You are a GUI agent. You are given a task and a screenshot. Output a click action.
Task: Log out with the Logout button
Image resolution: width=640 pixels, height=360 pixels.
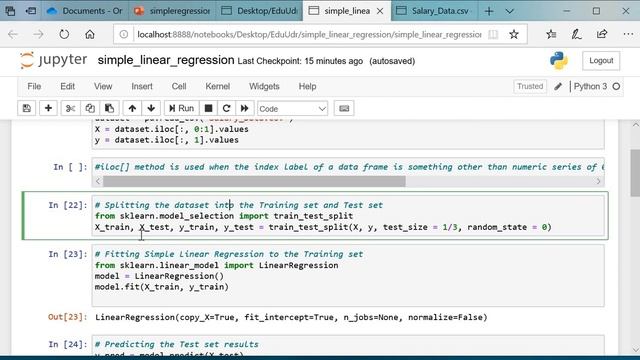601,61
